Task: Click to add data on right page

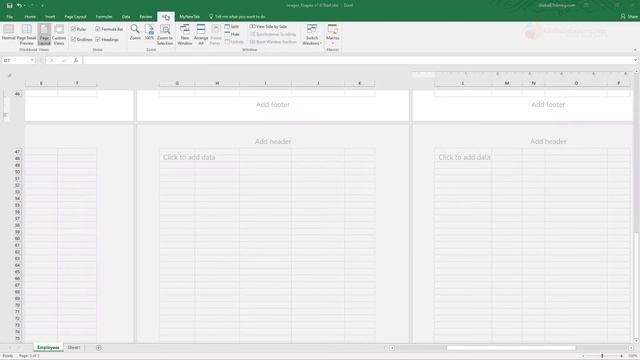Action: coord(464,157)
